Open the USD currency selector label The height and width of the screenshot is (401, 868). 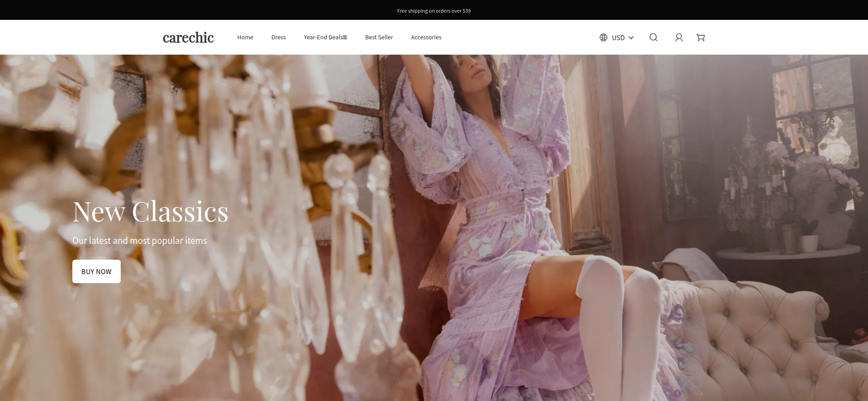[618, 37]
